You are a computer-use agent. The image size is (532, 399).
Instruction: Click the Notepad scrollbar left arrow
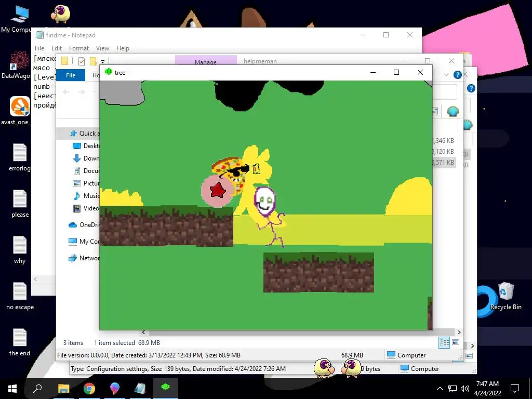point(36,279)
